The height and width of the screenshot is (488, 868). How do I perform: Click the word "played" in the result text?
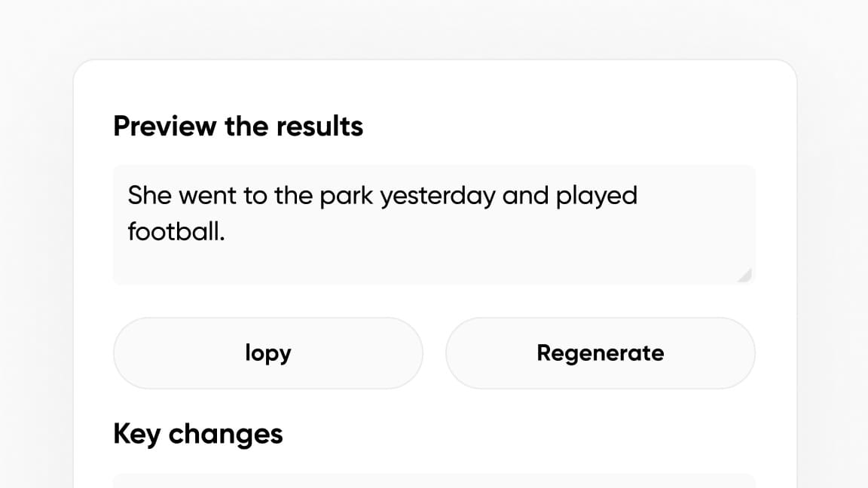(597, 196)
